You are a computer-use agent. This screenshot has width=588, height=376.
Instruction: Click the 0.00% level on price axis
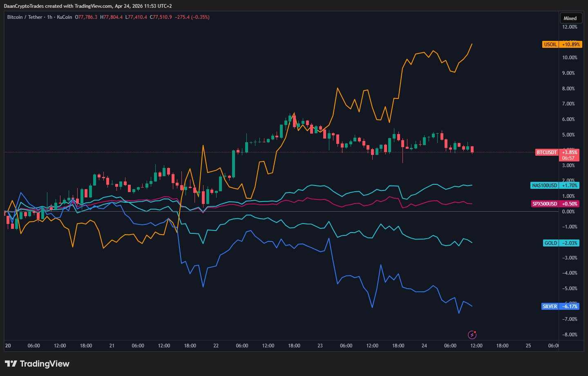coord(568,211)
